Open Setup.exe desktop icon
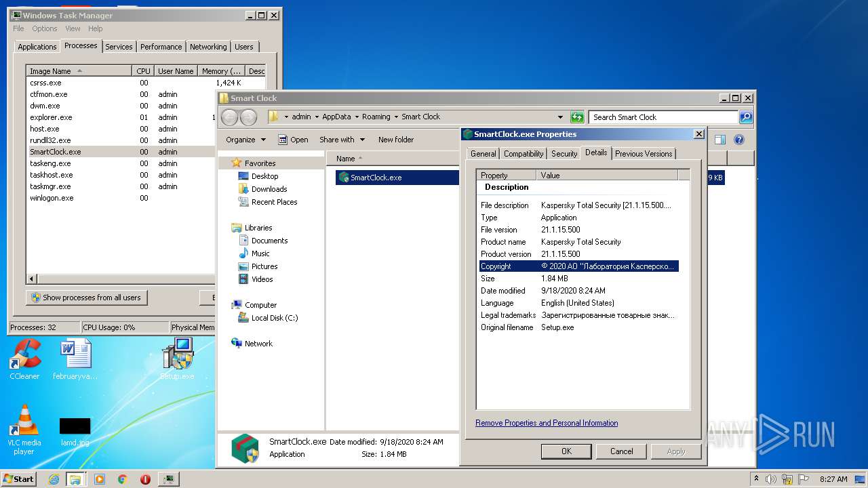The image size is (868, 488). (x=177, y=359)
